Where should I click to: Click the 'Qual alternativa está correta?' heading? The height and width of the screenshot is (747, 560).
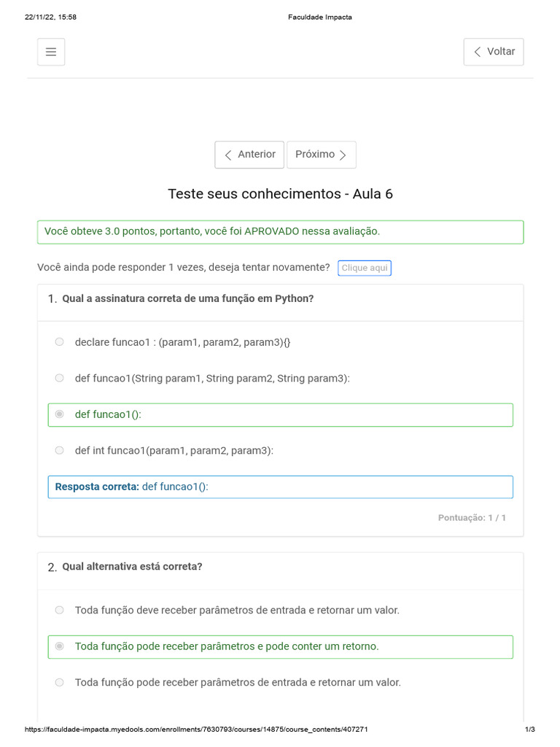point(132,567)
